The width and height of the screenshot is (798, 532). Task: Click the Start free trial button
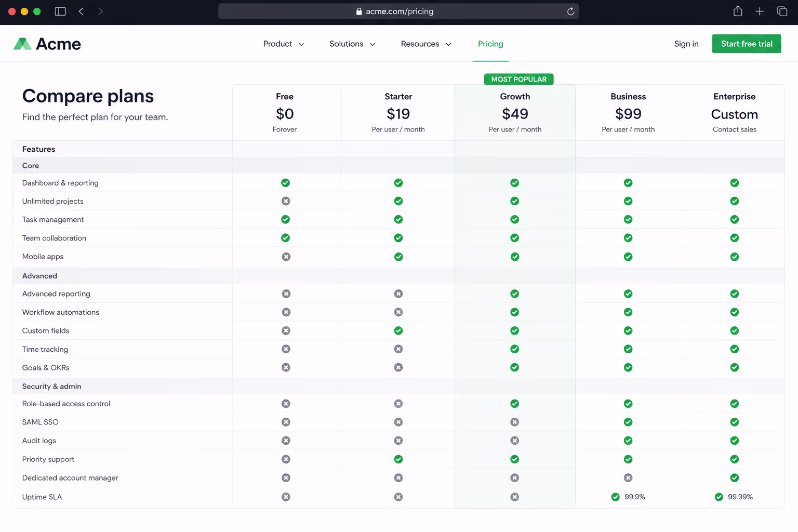pos(747,44)
